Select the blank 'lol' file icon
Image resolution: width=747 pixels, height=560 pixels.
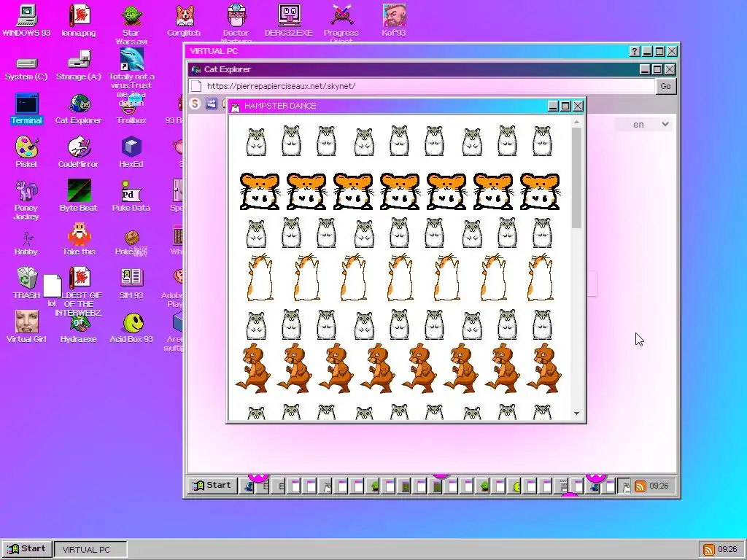pyautogui.click(x=53, y=286)
